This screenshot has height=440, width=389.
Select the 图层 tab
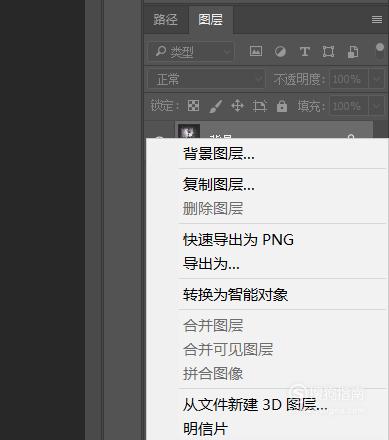[211, 20]
